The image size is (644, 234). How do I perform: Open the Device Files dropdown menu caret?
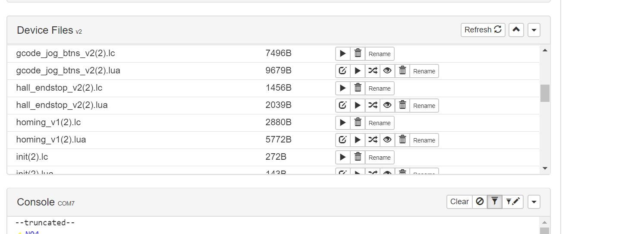pyautogui.click(x=534, y=30)
